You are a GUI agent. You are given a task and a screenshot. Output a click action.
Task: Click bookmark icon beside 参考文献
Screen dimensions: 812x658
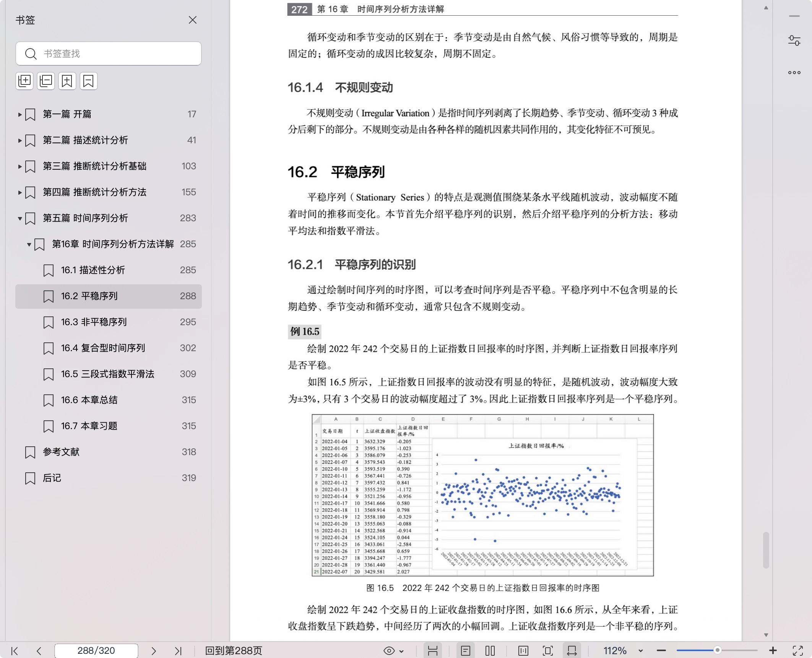pos(30,452)
